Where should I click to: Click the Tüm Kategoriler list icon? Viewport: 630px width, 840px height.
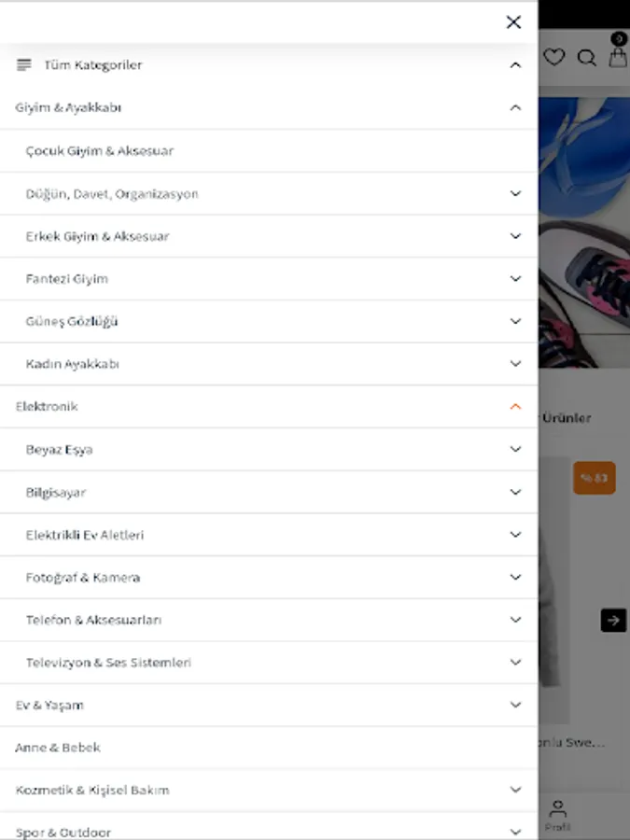click(23, 64)
